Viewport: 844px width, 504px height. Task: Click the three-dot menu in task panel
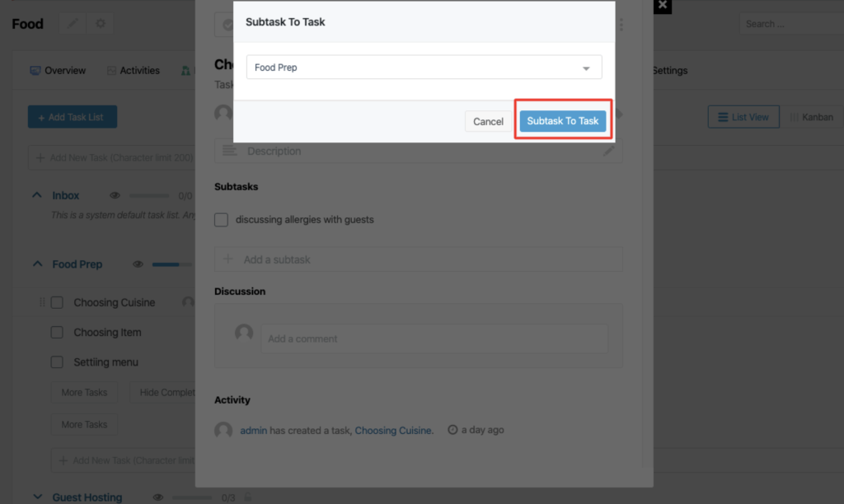[621, 25]
